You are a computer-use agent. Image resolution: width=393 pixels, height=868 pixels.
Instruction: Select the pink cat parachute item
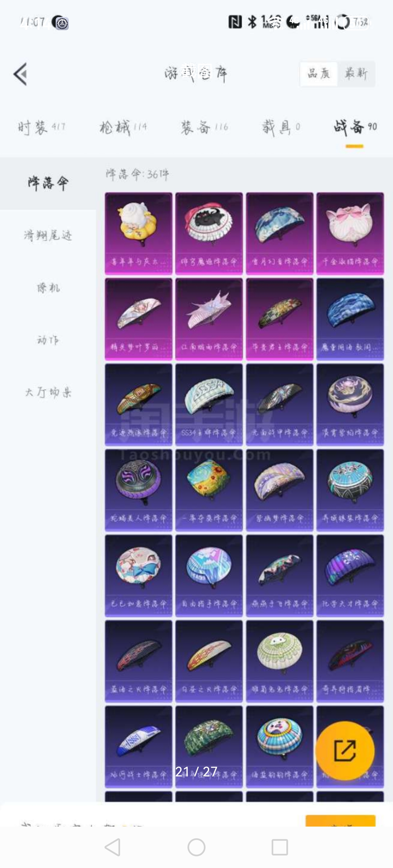pos(350,233)
